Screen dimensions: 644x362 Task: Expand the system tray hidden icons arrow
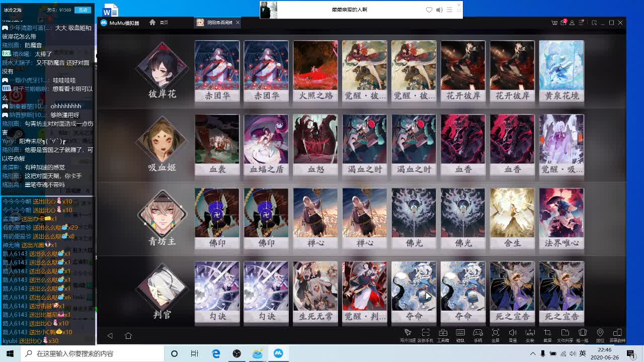(533, 353)
